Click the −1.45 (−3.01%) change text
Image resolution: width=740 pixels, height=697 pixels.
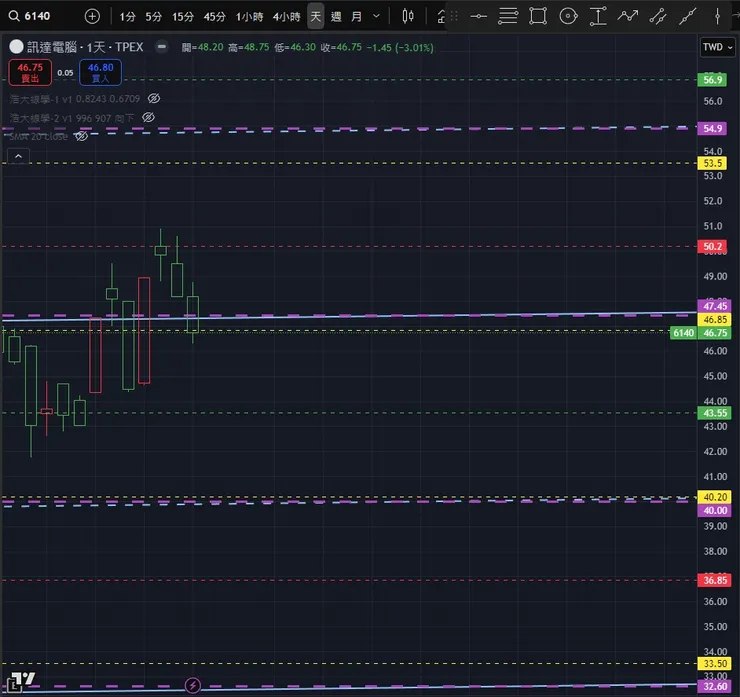pos(400,47)
